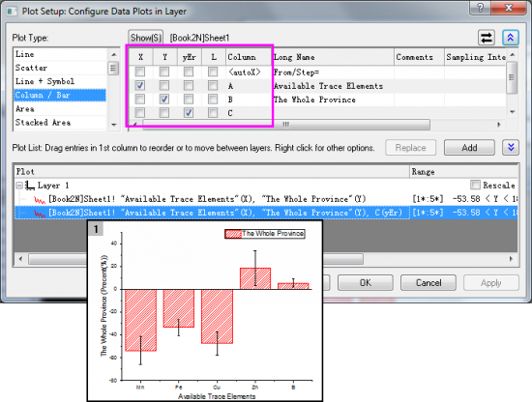
Task: Select Line + Symbol plot type
Action: click(x=60, y=81)
